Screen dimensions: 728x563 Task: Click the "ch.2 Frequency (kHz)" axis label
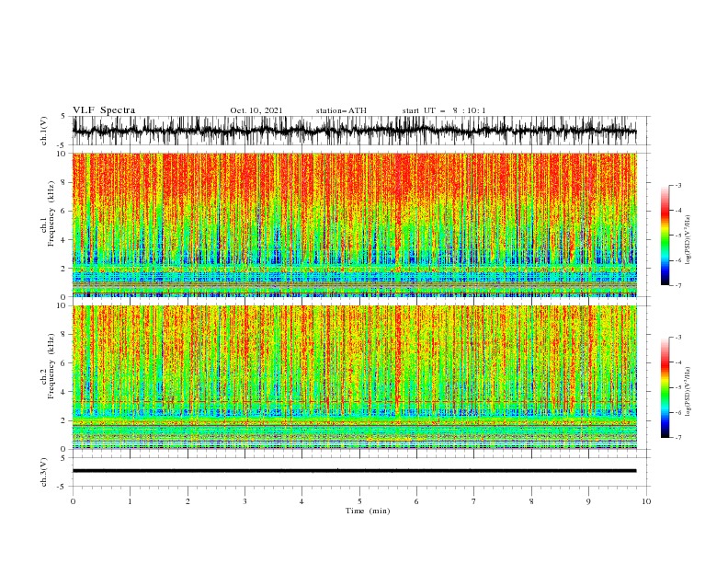[48, 365]
